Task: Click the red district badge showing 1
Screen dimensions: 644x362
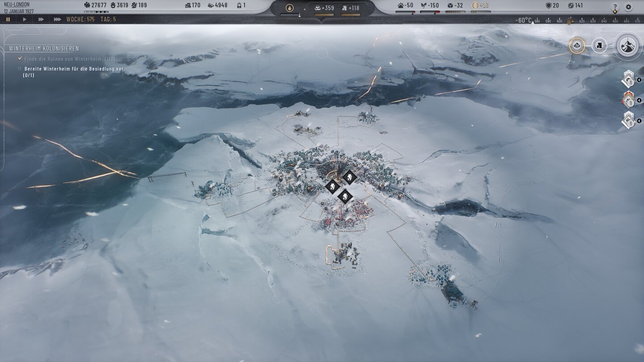Action: tap(628, 100)
